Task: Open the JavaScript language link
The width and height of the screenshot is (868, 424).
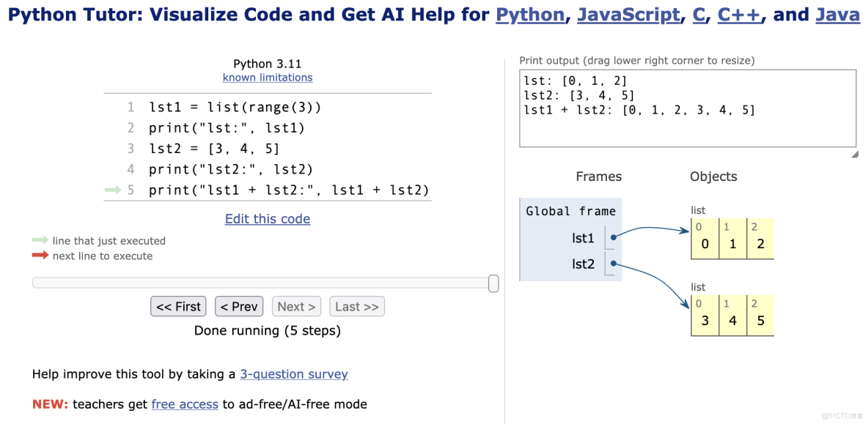Action: [628, 14]
